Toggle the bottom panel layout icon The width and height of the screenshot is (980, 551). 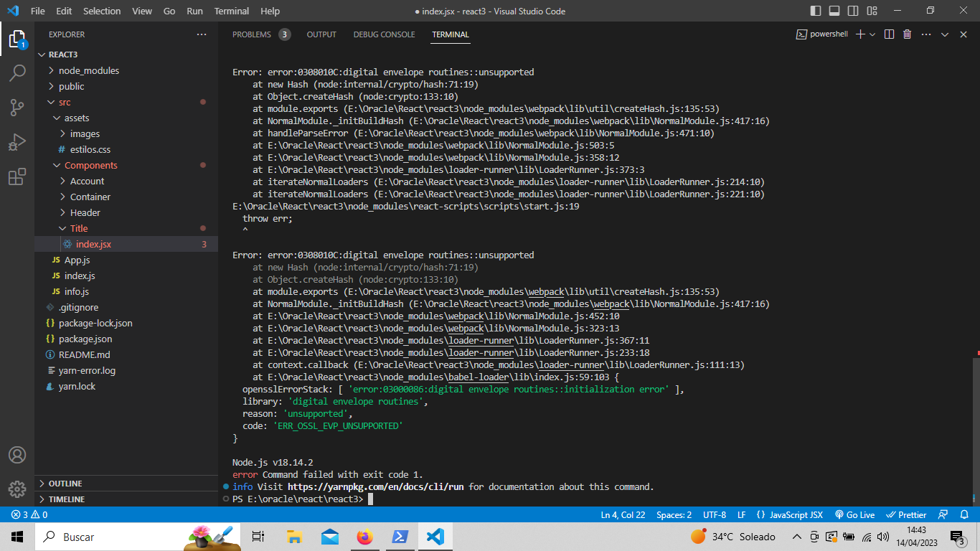coord(834,11)
